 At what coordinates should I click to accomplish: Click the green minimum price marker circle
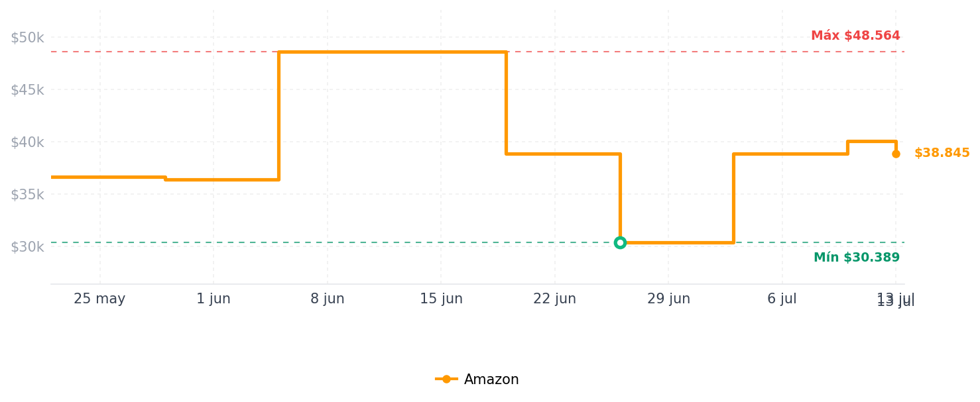pos(620,242)
